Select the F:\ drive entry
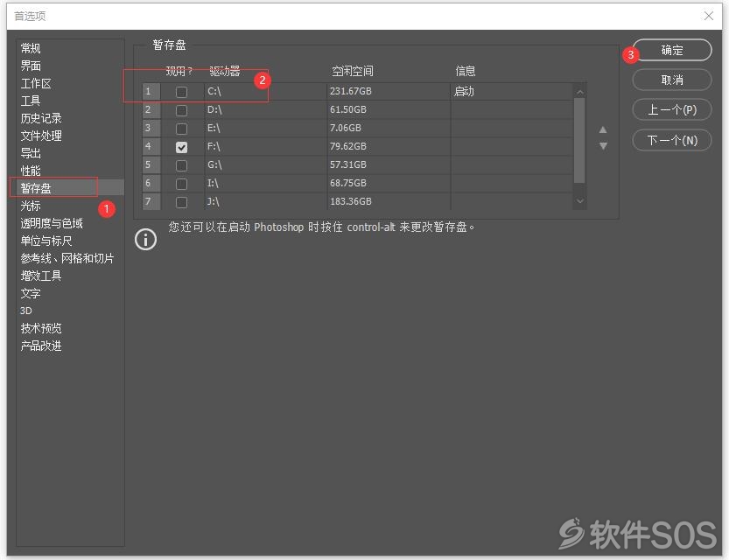 (214, 146)
